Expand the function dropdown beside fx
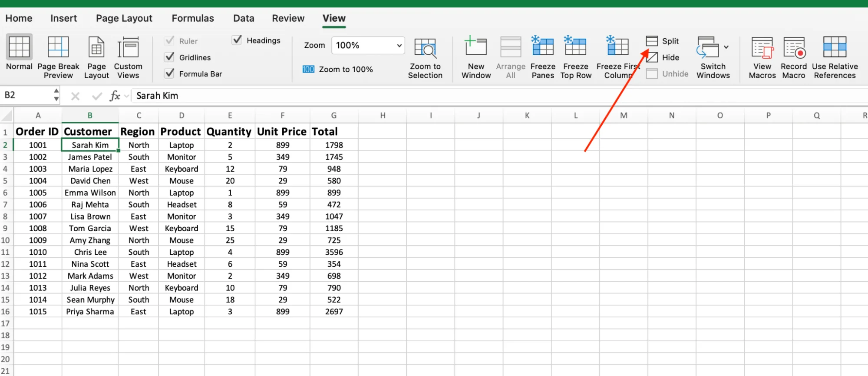 (127, 96)
